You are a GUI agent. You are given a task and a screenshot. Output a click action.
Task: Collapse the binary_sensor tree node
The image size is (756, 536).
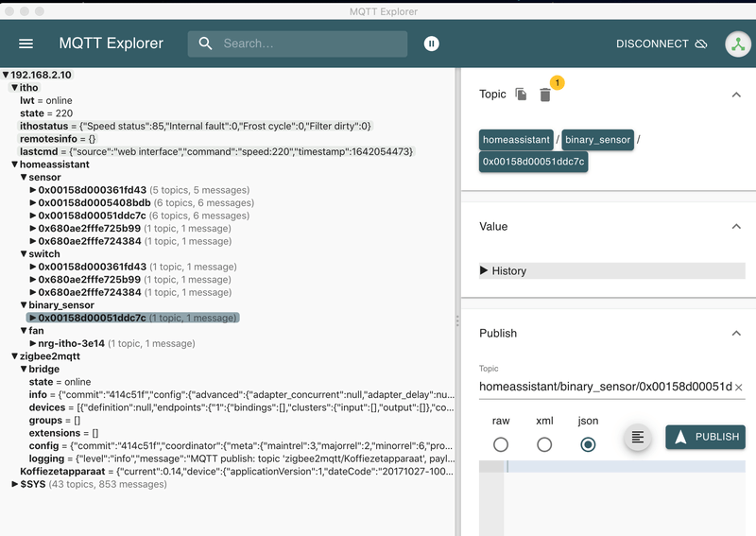click(x=24, y=305)
